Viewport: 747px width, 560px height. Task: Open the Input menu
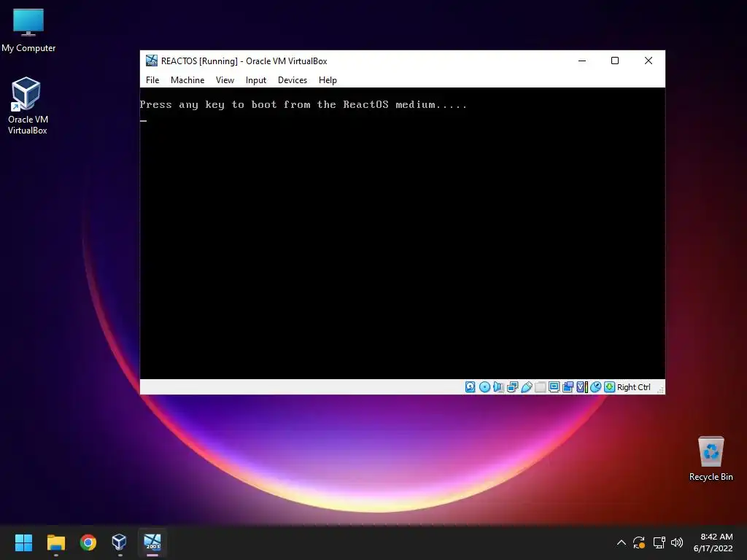(x=256, y=80)
